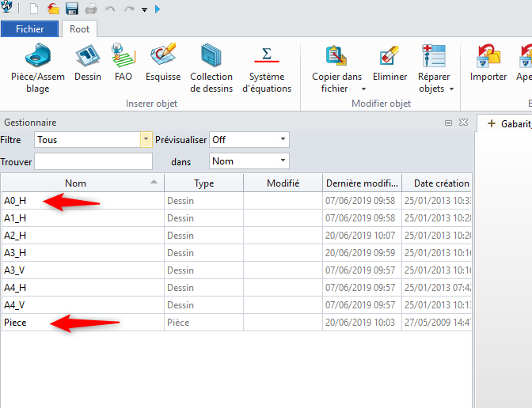
Task: Click the Redo arrow icon
Action: [x=129, y=9]
